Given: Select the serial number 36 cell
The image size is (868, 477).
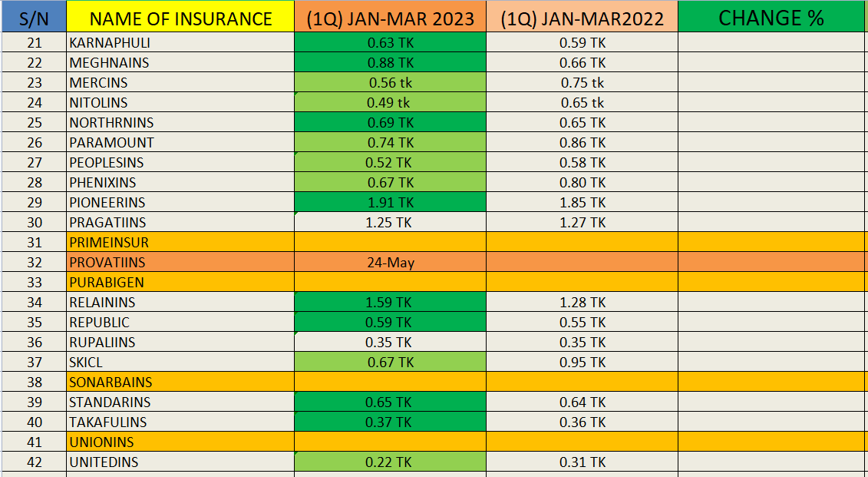Looking at the screenshot, I should click(34, 343).
